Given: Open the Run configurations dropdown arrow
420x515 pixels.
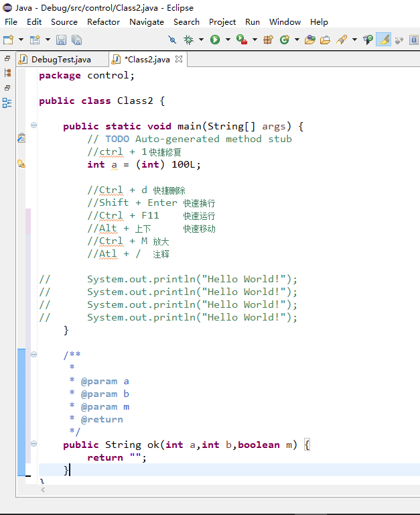Looking at the screenshot, I should pos(228,40).
